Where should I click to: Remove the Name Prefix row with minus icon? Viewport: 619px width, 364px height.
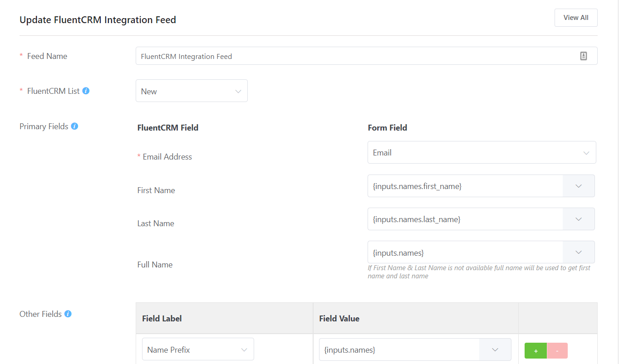point(557,350)
